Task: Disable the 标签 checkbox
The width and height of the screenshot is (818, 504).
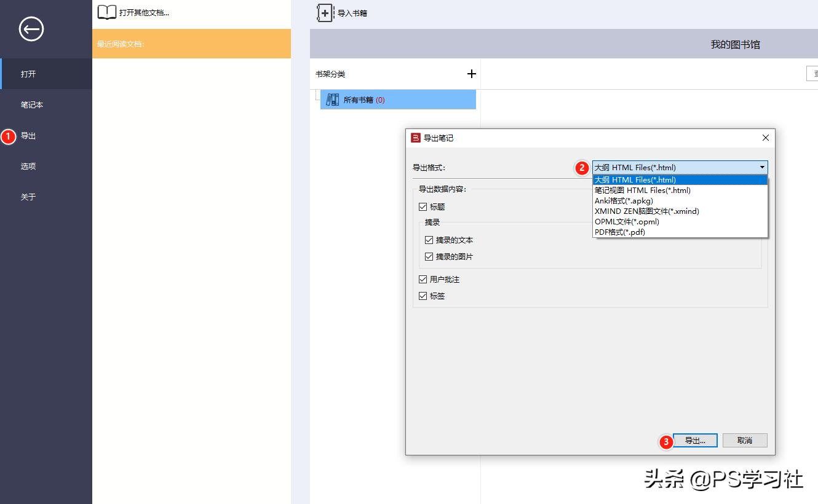Action: pos(423,296)
